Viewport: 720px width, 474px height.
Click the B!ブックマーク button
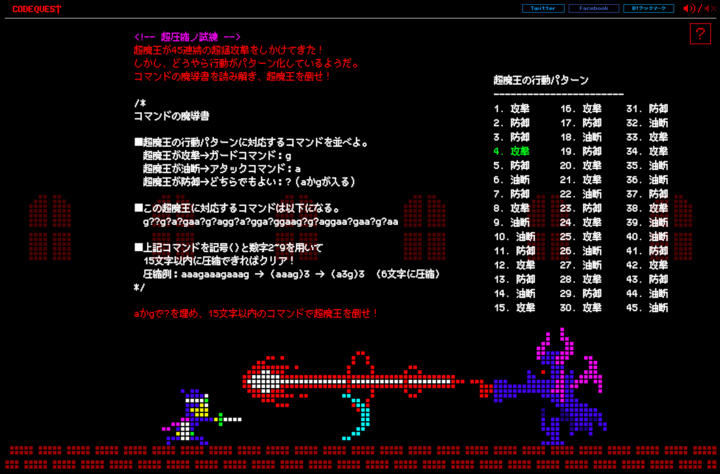tap(648, 8)
